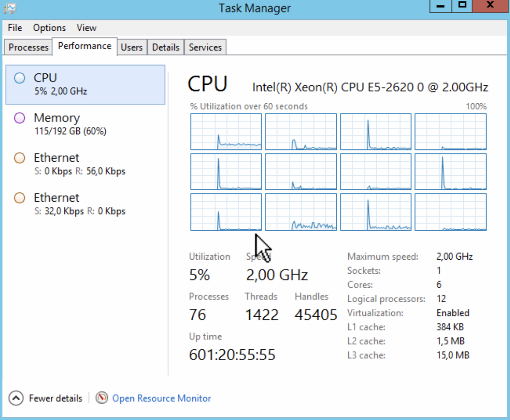This screenshot has width=510, height=420.
Task: Open Resource Monitor link
Action: click(x=161, y=398)
